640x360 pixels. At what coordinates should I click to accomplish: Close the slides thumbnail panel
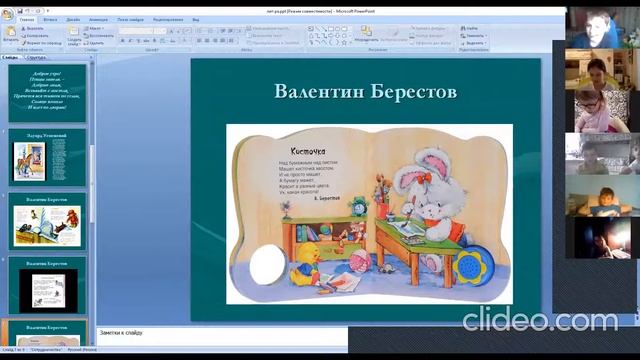tap(91, 58)
